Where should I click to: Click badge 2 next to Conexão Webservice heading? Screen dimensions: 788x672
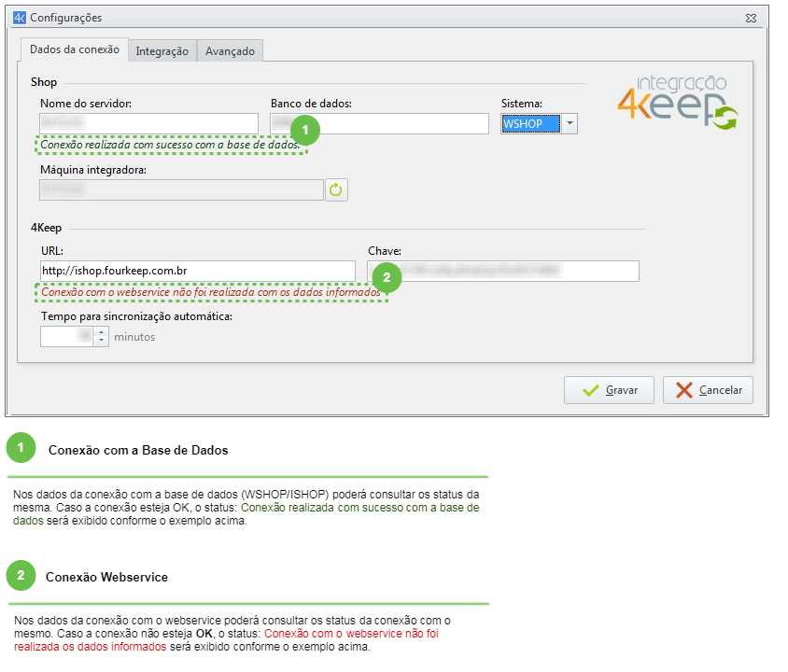pos(21,575)
